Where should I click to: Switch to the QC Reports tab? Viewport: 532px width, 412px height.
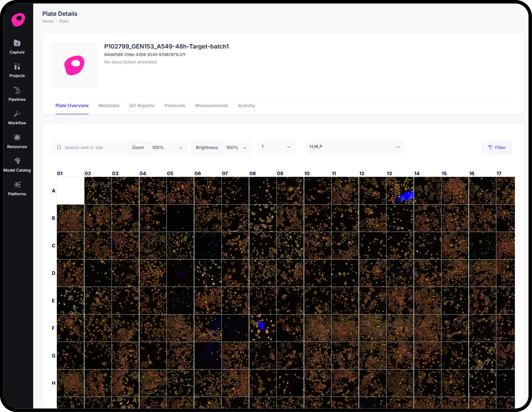pyautogui.click(x=142, y=105)
